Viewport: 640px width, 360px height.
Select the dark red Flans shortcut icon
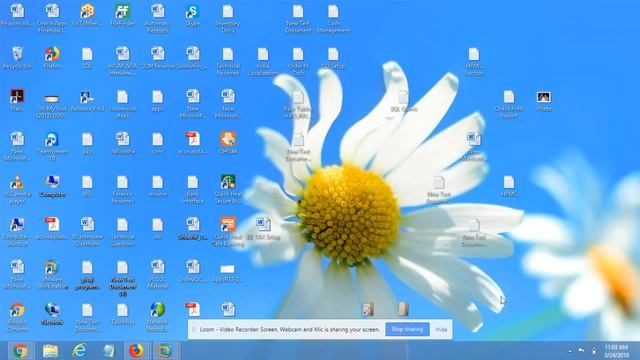[x=17, y=101]
